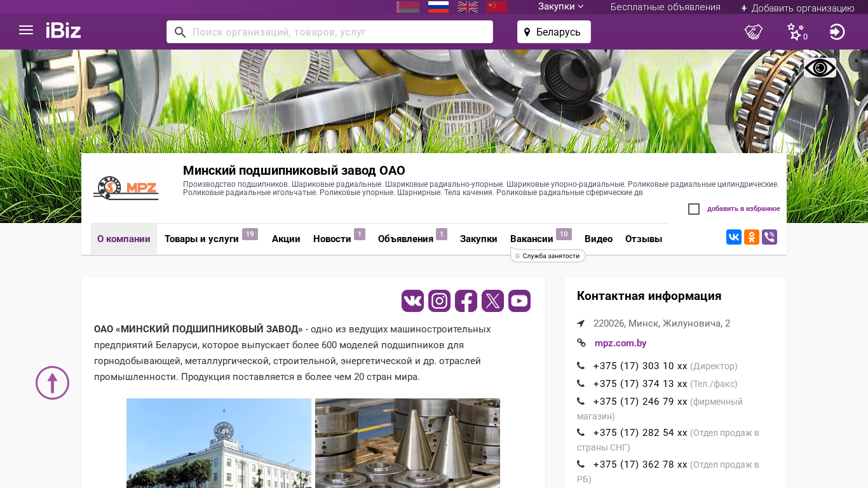The width and height of the screenshot is (868, 488).
Task: Open the company 'Закупки' tab
Action: tap(478, 239)
